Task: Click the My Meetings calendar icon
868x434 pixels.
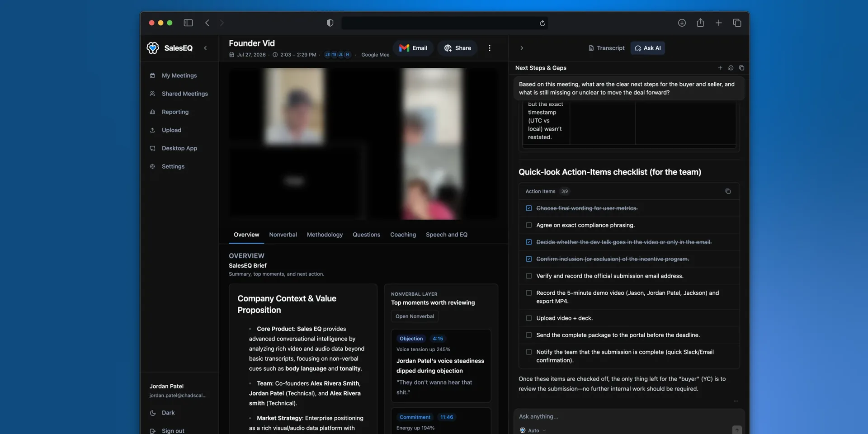Action: tap(152, 75)
